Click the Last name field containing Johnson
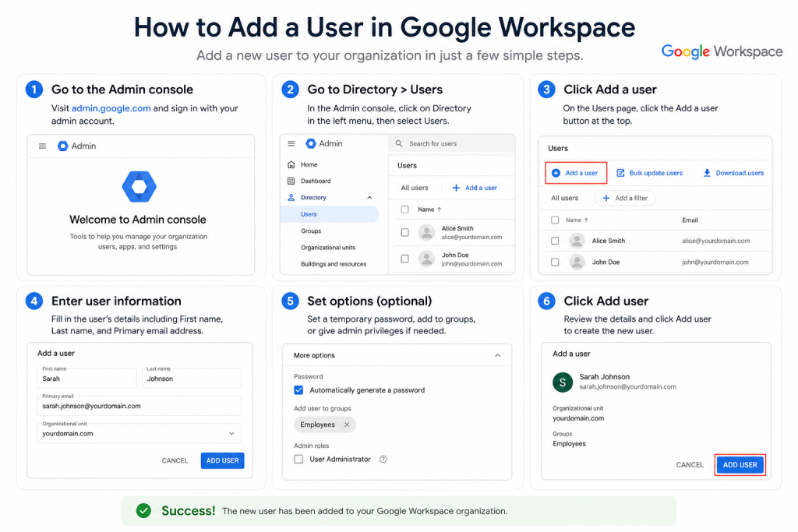The image size is (798, 532). click(x=192, y=378)
